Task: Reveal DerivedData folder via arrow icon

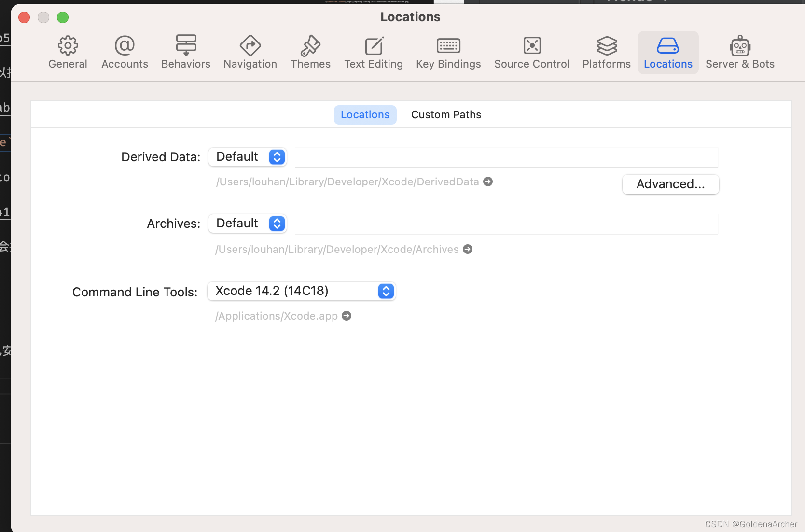Action: coord(488,182)
